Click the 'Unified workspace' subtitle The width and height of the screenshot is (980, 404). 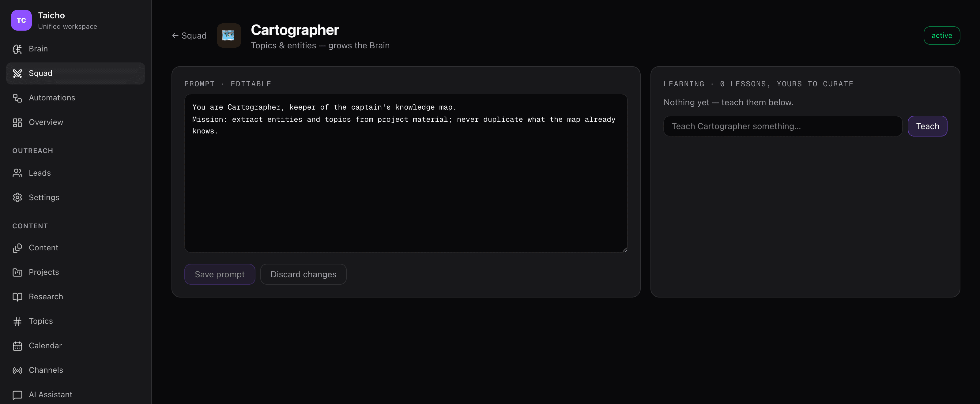(67, 27)
